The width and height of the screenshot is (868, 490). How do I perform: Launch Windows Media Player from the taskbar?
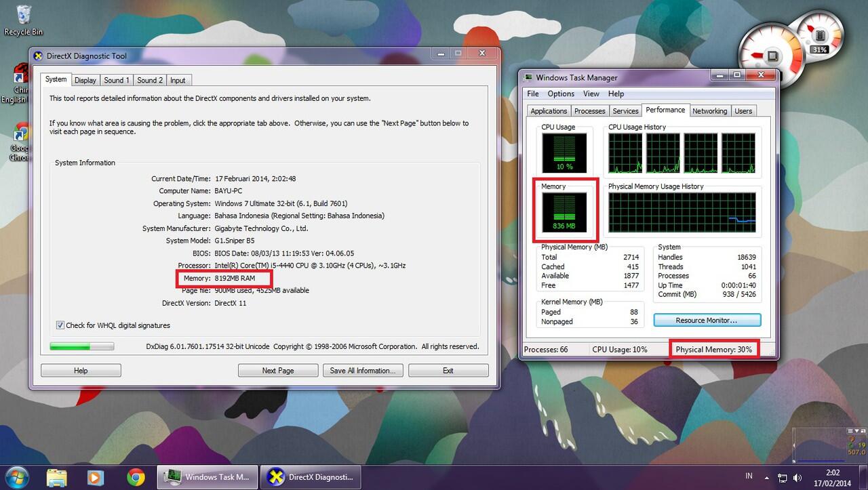[96, 476]
